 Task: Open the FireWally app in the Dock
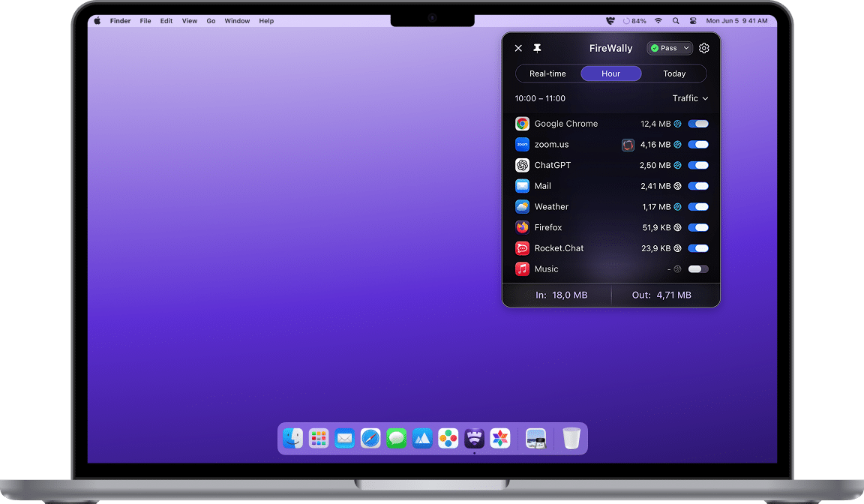coord(474,439)
